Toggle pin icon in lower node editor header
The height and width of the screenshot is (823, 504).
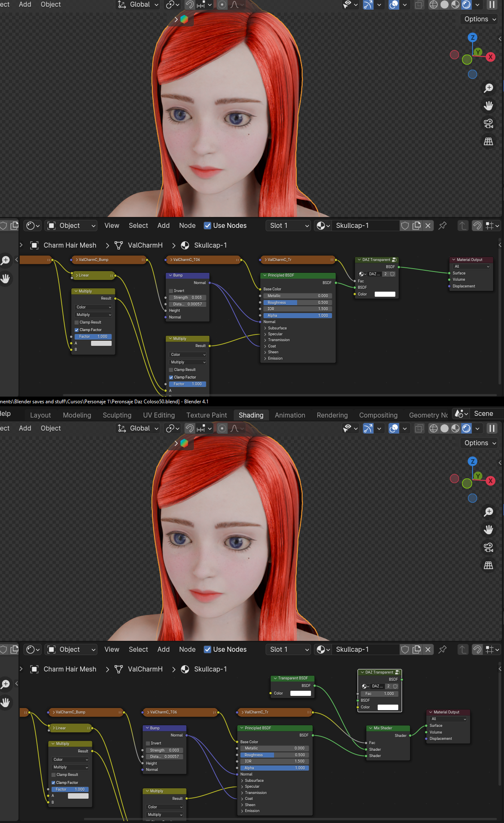point(442,649)
